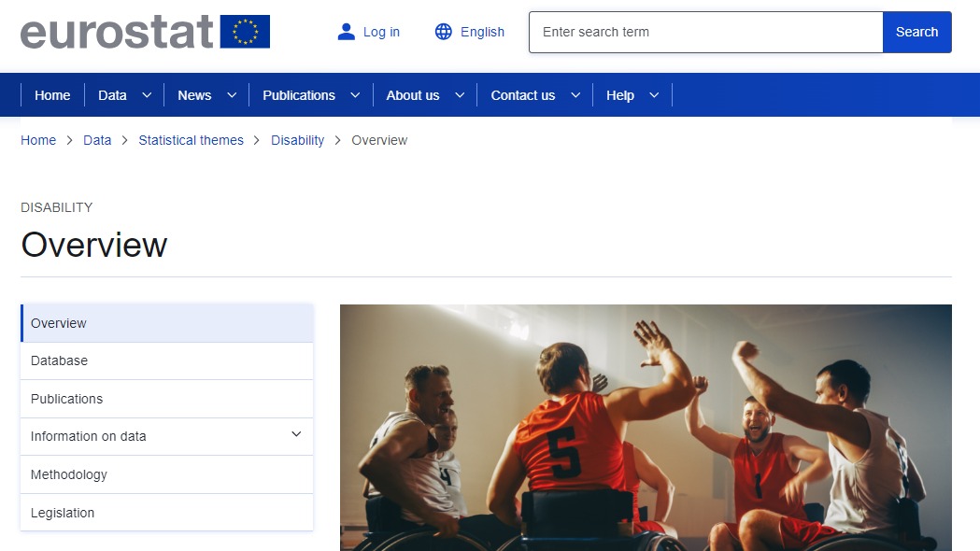Screen dimensions: 980x551
Task: Click the Overview page heading
Action: pyautogui.click(x=94, y=245)
